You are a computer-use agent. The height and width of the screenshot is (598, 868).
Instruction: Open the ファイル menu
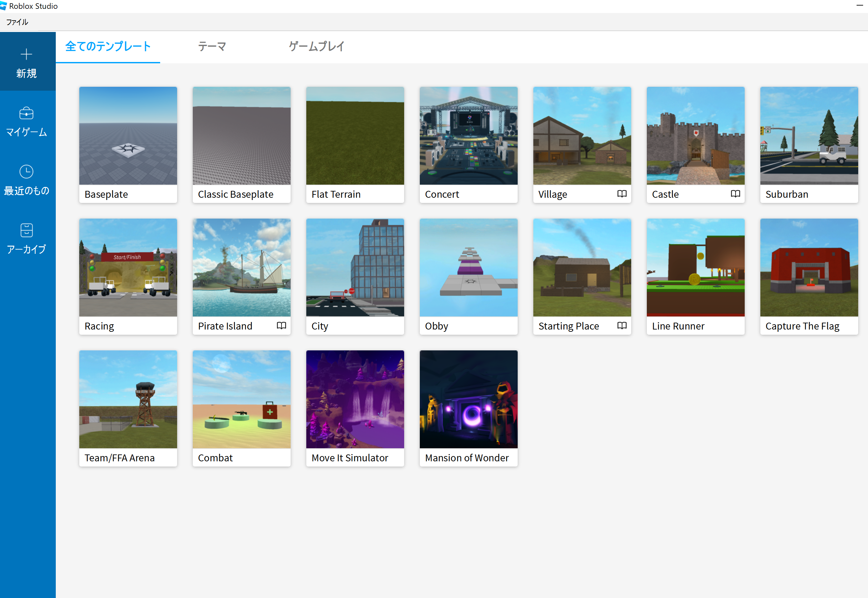(x=17, y=22)
